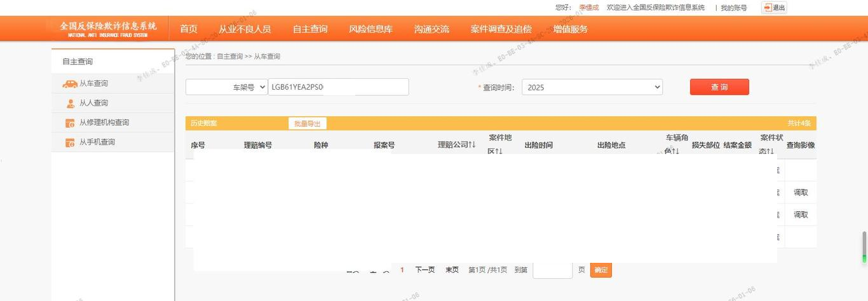Click the VIN input field with LGB61YEA2PS0
This screenshot has height=301, width=868.
coord(338,87)
